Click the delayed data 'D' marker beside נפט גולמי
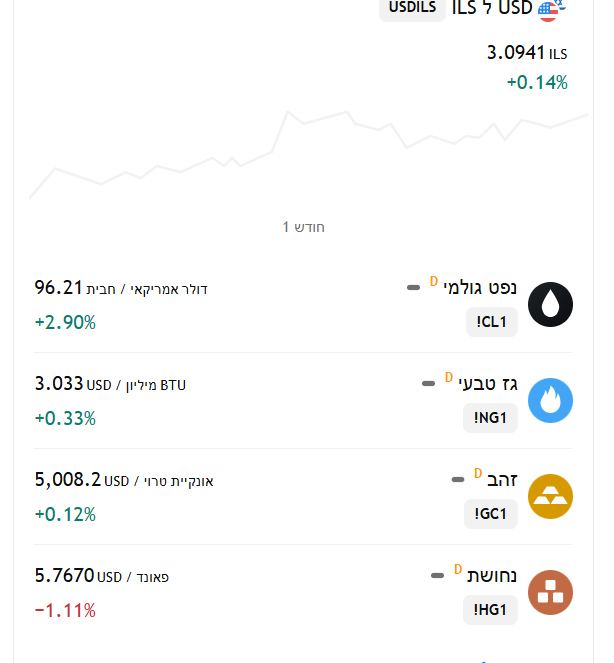 click(434, 282)
